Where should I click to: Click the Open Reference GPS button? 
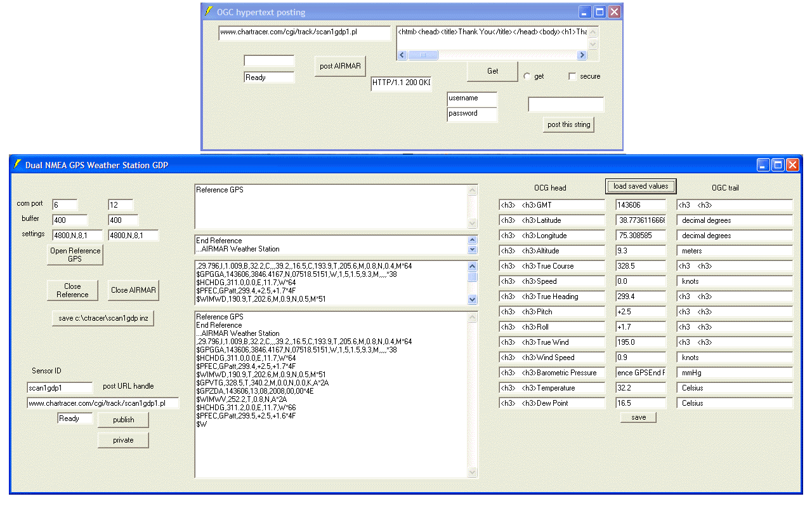[x=75, y=255]
